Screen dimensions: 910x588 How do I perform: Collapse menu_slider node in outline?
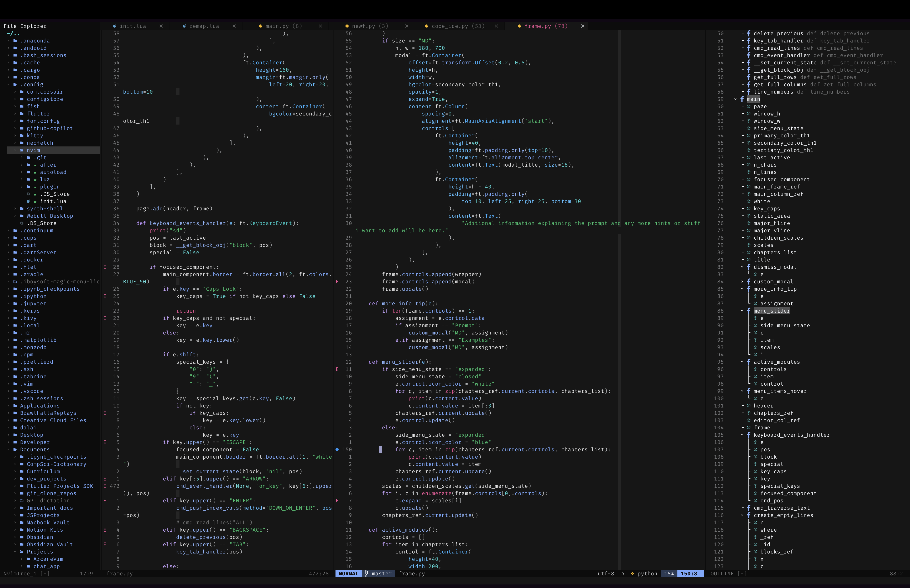coord(742,311)
